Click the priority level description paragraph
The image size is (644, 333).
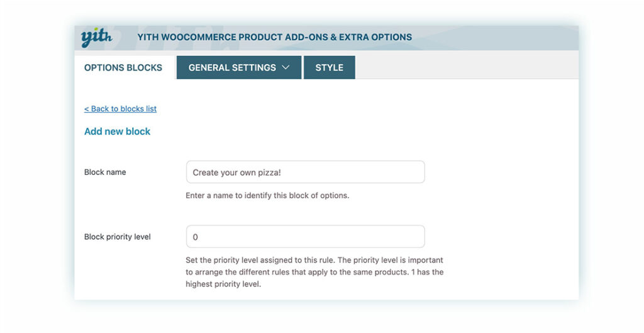(x=314, y=272)
